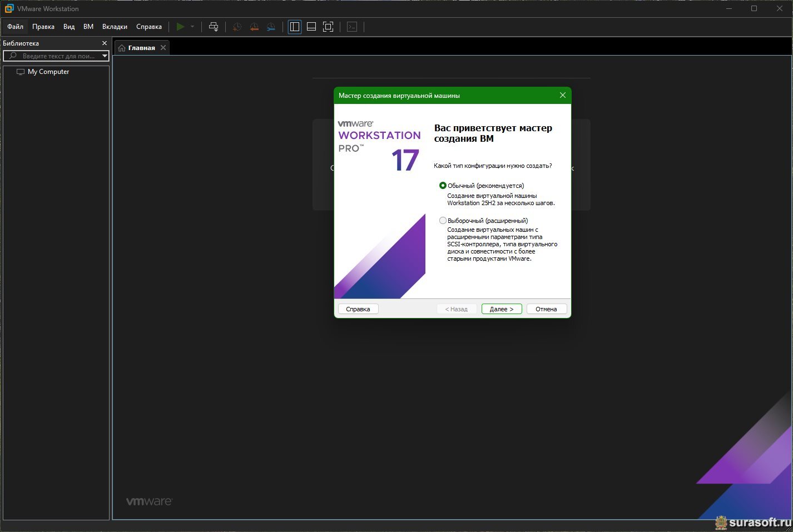Click the take snapshot clock icon
Viewport: 793px width, 532px height.
click(x=237, y=27)
